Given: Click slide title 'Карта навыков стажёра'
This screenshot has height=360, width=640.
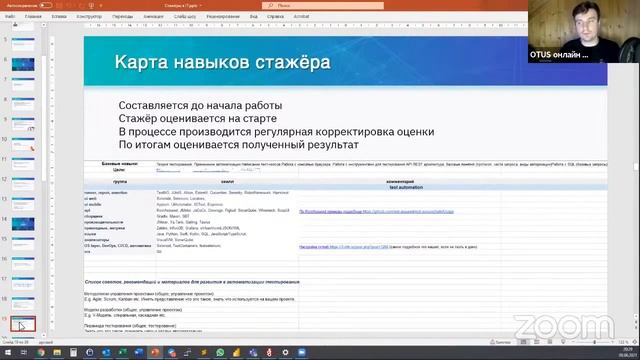Looking at the screenshot, I should (223, 62).
